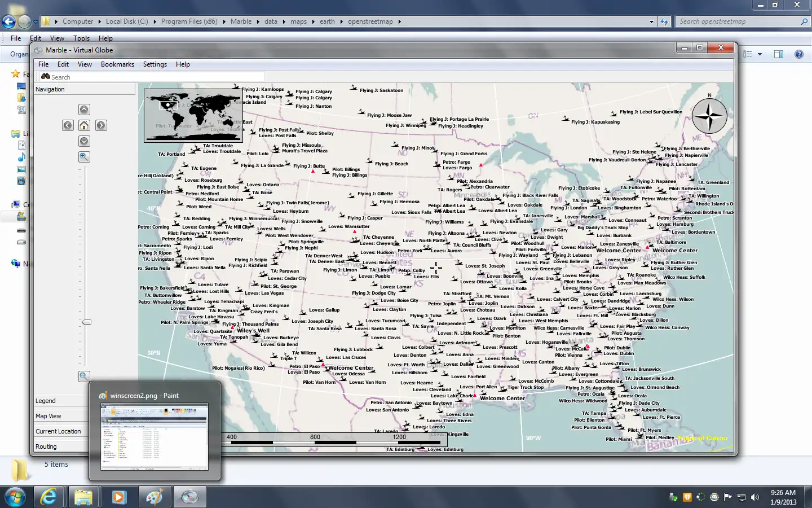The height and width of the screenshot is (508, 812).
Task: Select the Desktop icon in Explorer sidebar
Action: [x=21, y=86]
